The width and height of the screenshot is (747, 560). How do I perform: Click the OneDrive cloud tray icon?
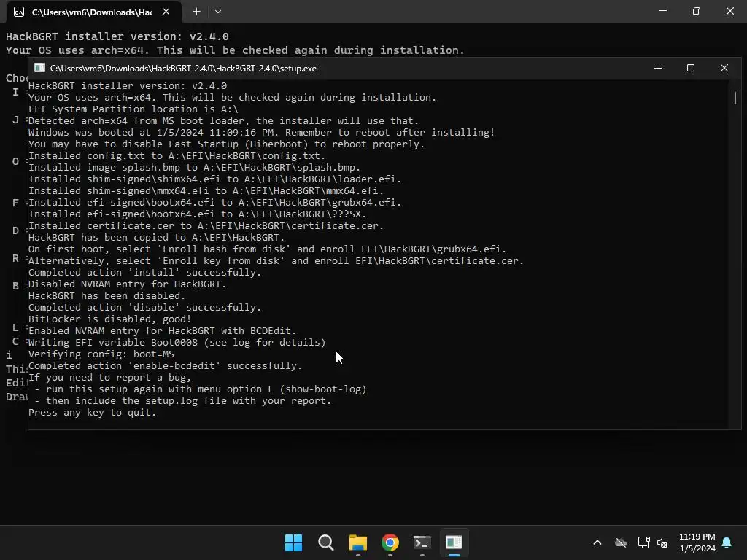620,542
